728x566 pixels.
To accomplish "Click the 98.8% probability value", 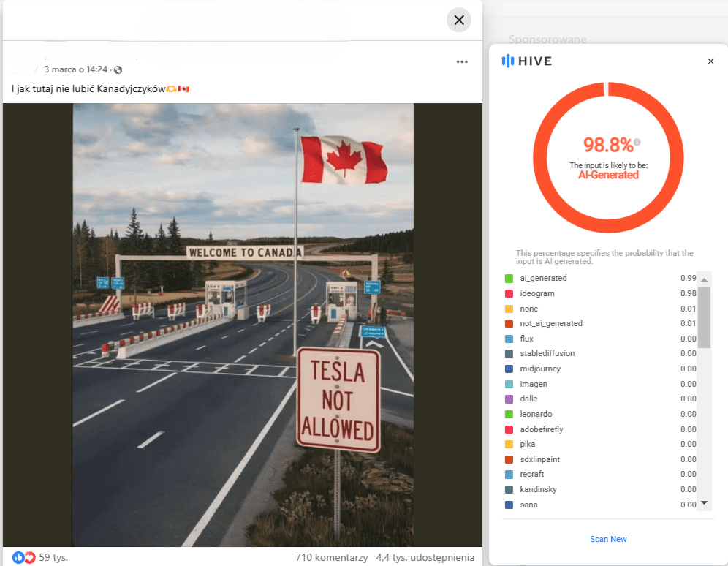I will pos(608,145).
